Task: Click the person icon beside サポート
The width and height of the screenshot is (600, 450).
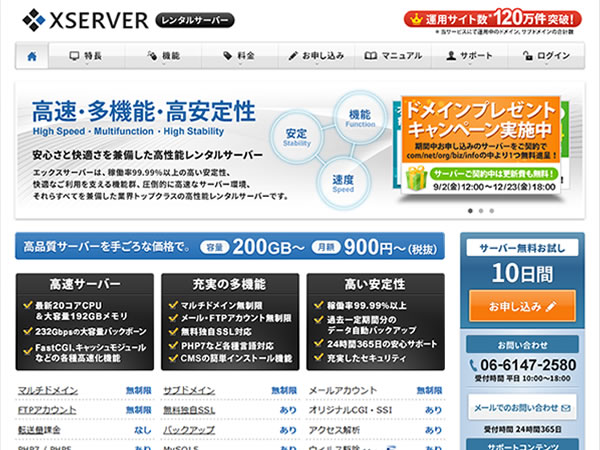Action: click(451, 56)
